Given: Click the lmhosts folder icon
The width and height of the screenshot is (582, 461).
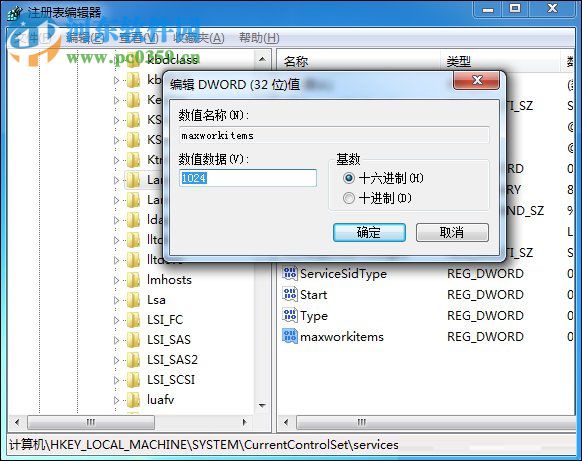Looking at the screenshot, I should coord(133,280).
